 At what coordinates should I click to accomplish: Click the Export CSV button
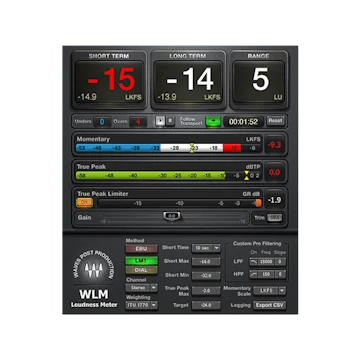270,305
